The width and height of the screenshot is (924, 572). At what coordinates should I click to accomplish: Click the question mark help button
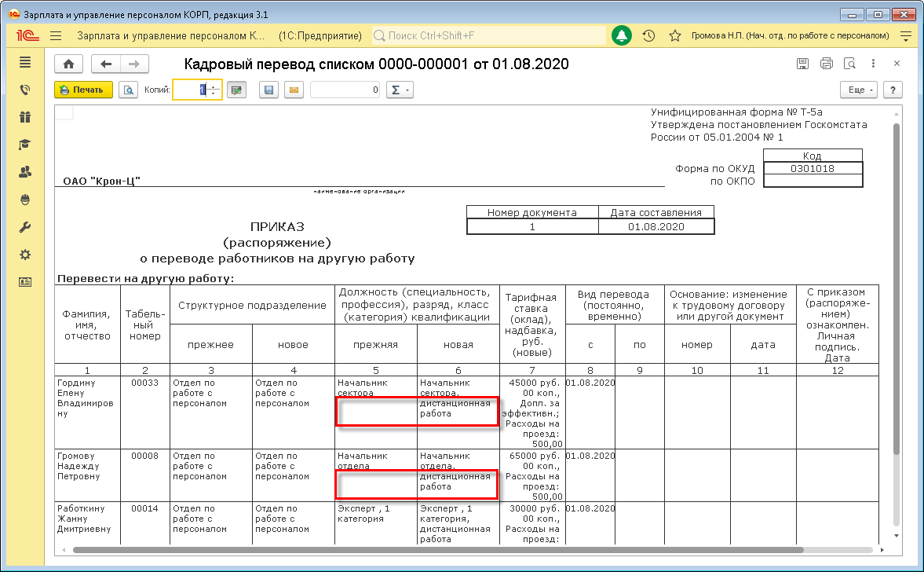point(893,90)
